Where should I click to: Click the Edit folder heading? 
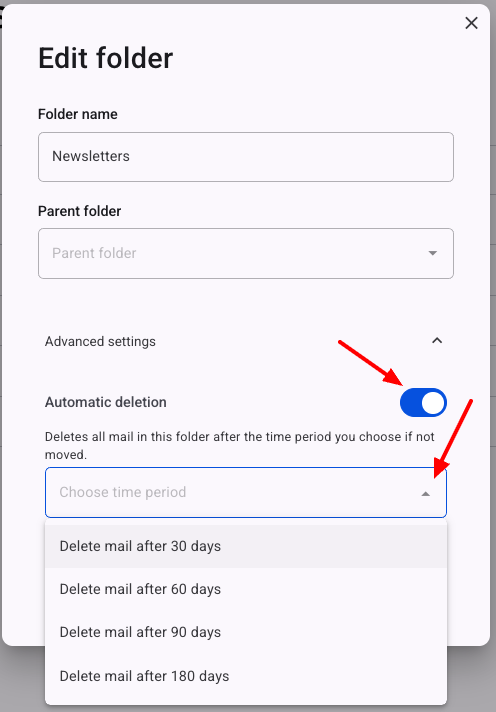(x=105, y=58)
